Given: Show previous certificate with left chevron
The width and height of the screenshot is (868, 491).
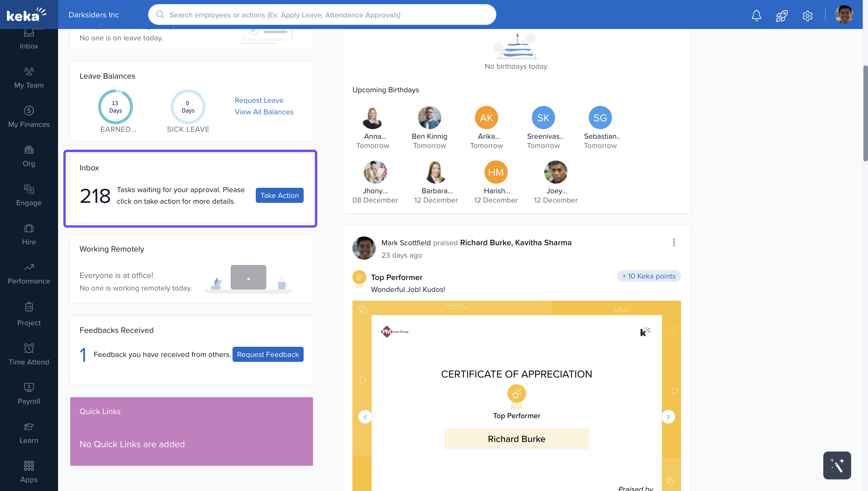Looking at the screenshot, I should (x=365, y=417).
